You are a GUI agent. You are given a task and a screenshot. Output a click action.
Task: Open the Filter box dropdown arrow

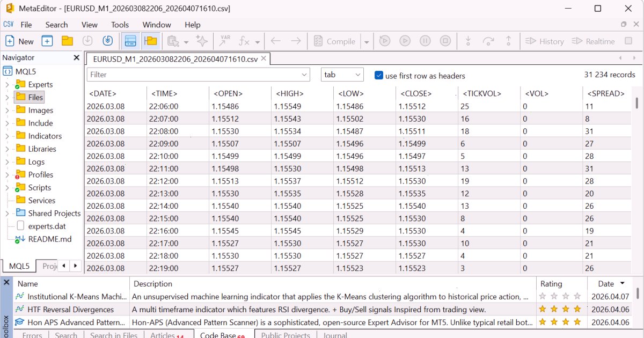point(305,75)
